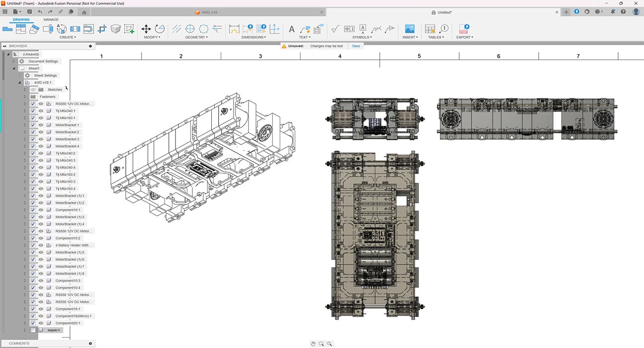Uncheck the MotorBracket:1 checkbox
The height and width of the screenshot is (348, 644).
click(x=33, y=125)
